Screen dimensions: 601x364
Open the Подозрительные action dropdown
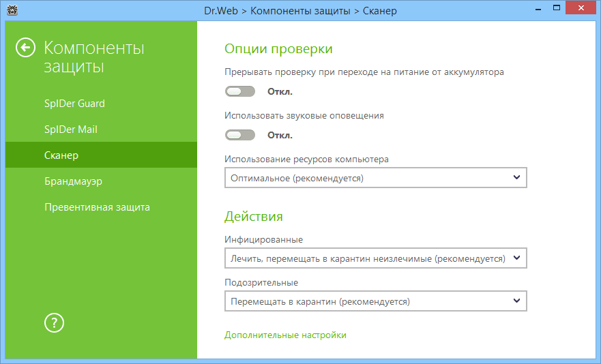(376, 301)
